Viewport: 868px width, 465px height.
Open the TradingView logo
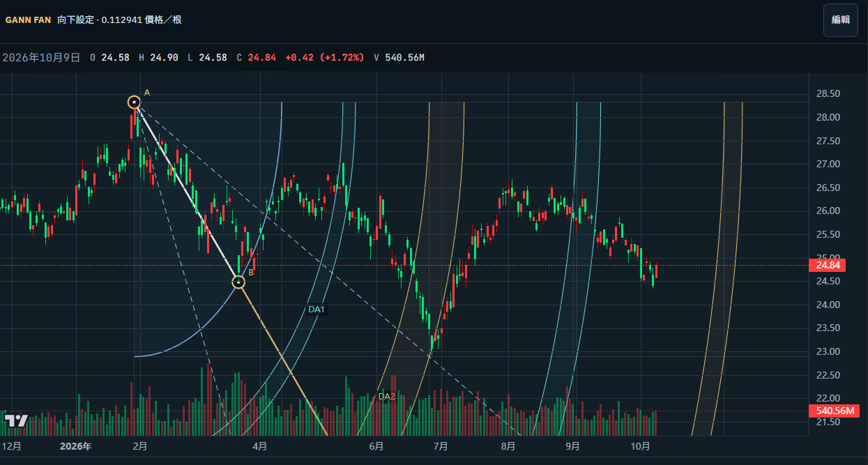point(16,420)
